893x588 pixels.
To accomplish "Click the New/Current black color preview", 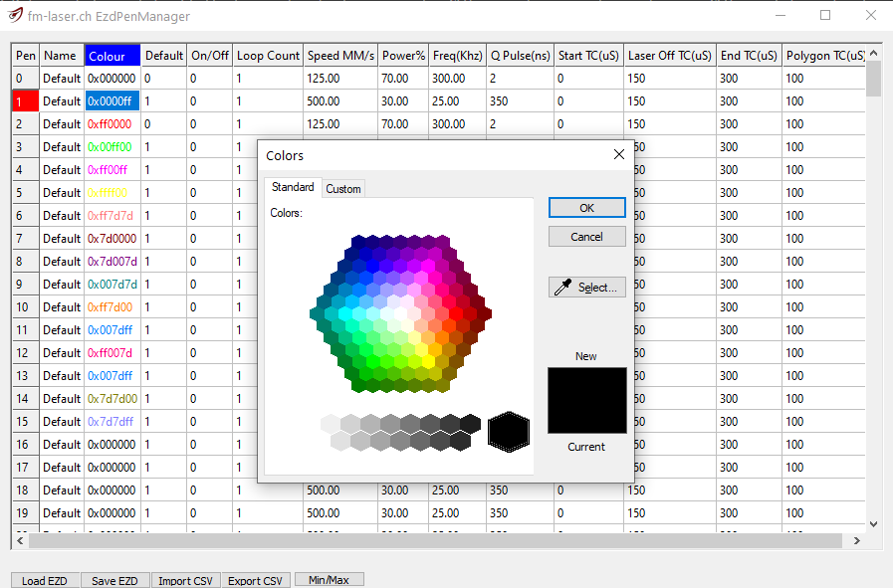I will click(587, 400).
